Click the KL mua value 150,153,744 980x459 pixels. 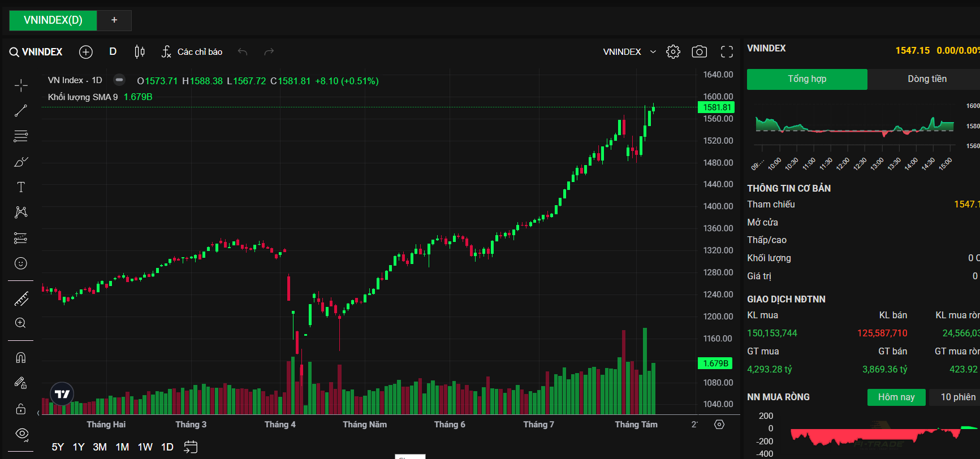772,334
